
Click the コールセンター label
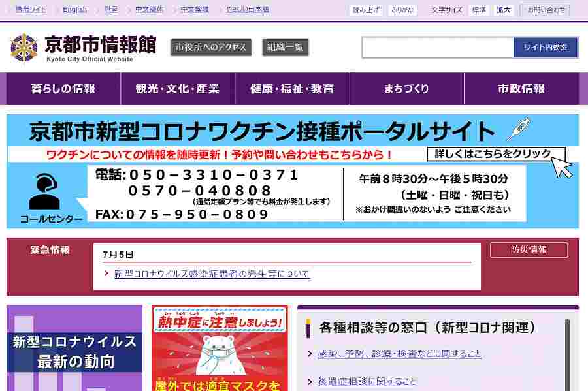click(x=52, y=219)
